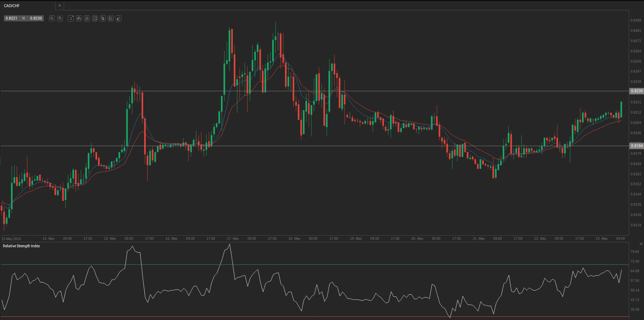The width and height of the screenshot is (644, 320).
Task: Click the zoom out magnifier icon
Action: pyautogui.click(x=52, y=18)
